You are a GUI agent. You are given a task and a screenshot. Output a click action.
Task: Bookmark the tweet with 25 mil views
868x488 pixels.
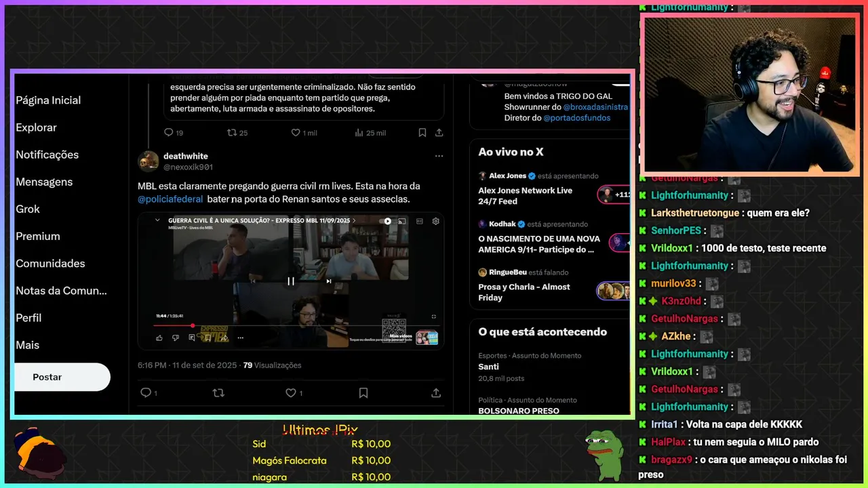click(x=422, y=133)
